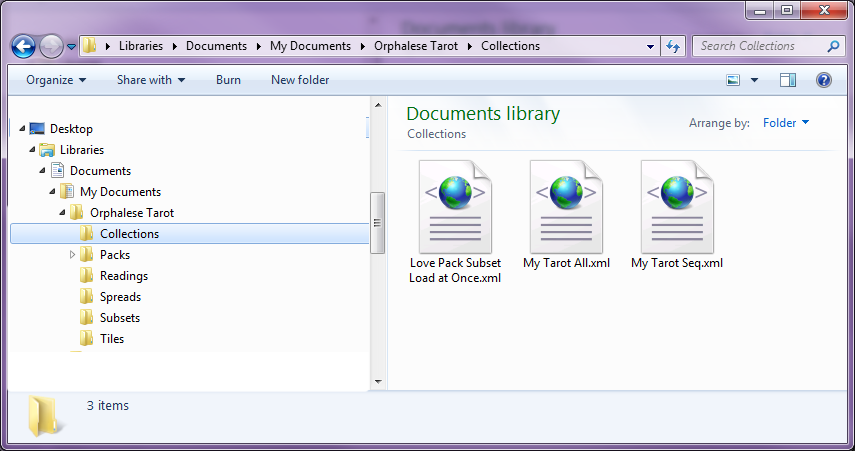
Task: Select Orphalese Tarot in the address breadcrumb
Action: coord(416,46)
